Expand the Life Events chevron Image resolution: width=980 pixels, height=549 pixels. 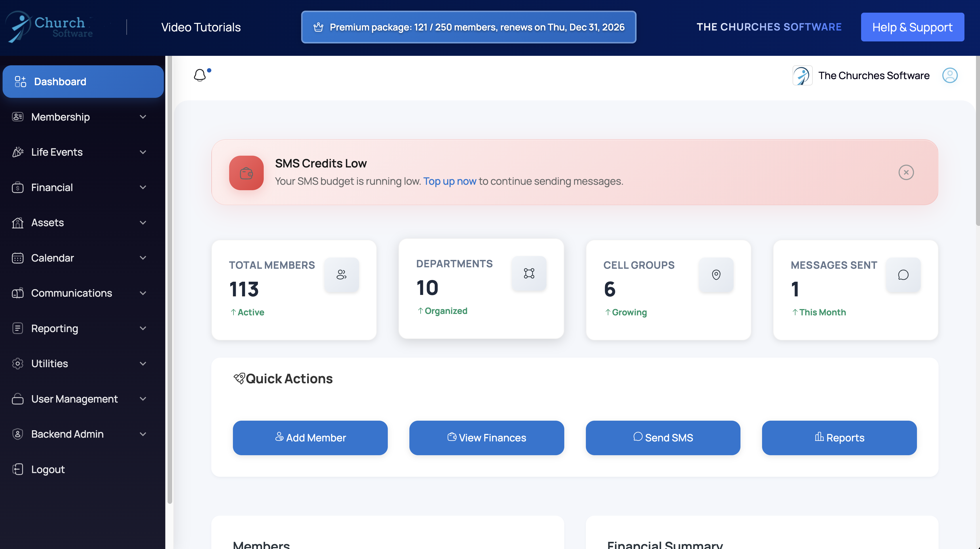tap(143, 152)
